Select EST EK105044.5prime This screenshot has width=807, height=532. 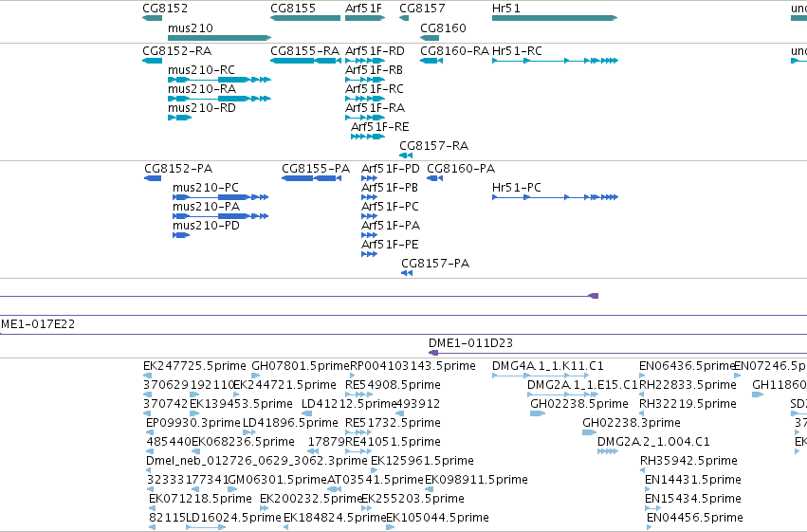pyautogui.click(x=391, y=527)
